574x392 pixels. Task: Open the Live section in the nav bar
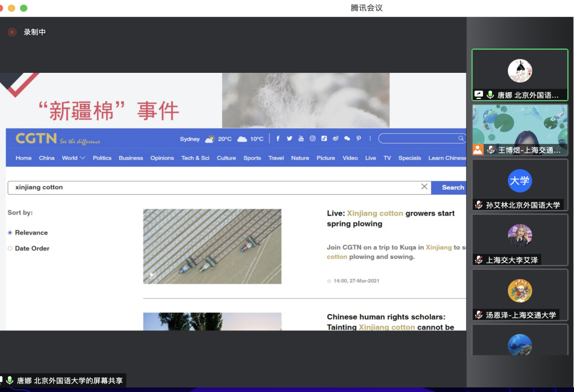click(x=371, y=158)
